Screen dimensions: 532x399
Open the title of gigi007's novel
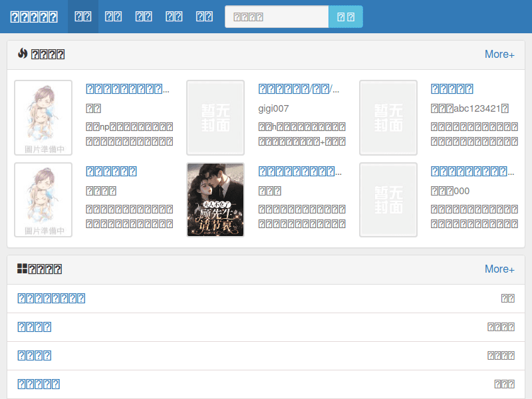tap(299, 89)
